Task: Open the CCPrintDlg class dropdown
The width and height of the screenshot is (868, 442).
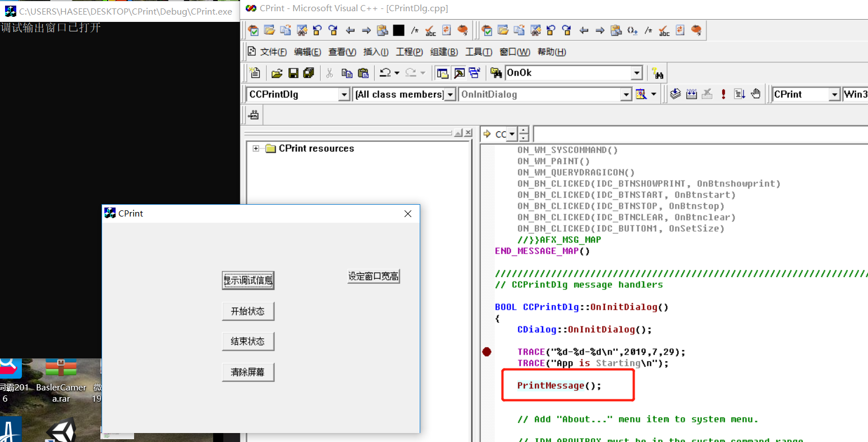Action: pyautogui.click(x=345, y=94)
